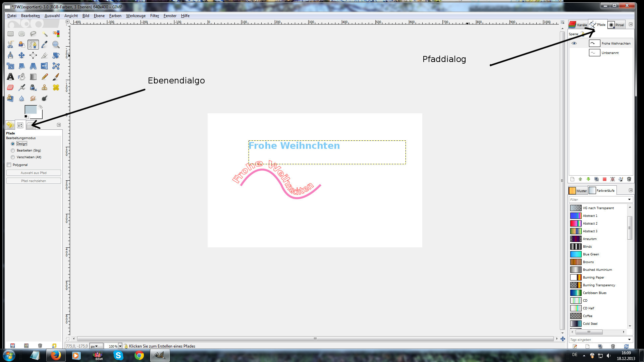The width and height of the screenshot is (644, 362).
Task: Expand the gradient Filter dropdown
Action: point(629,200)
